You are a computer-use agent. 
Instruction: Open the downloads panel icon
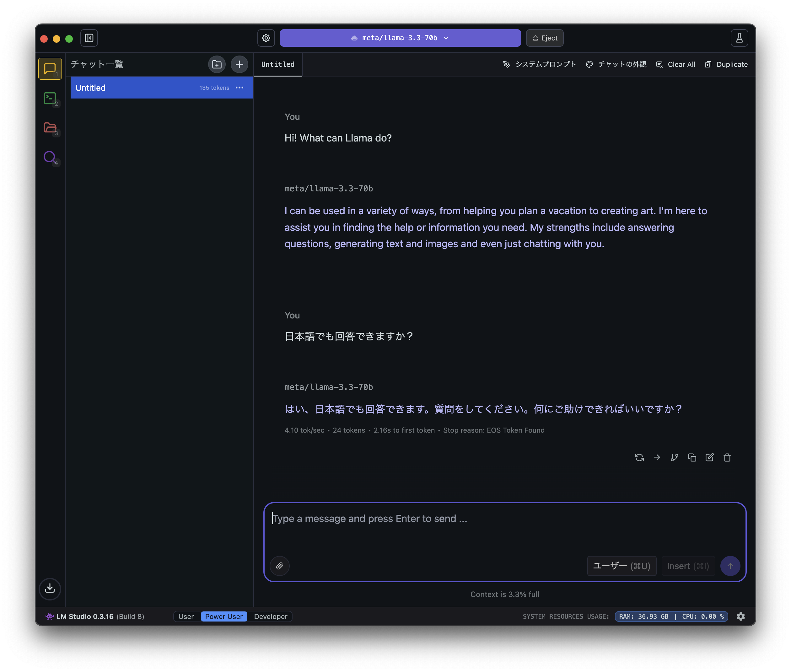point(50,589)
